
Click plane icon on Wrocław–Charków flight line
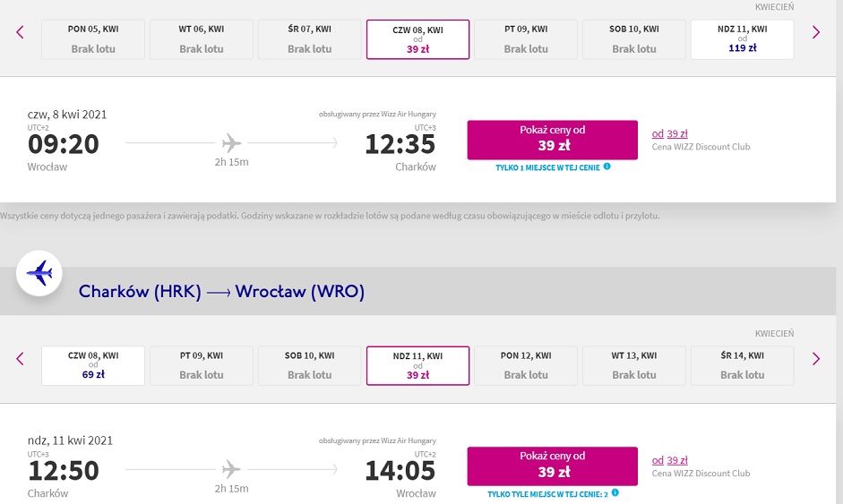(x=231, y=143)
